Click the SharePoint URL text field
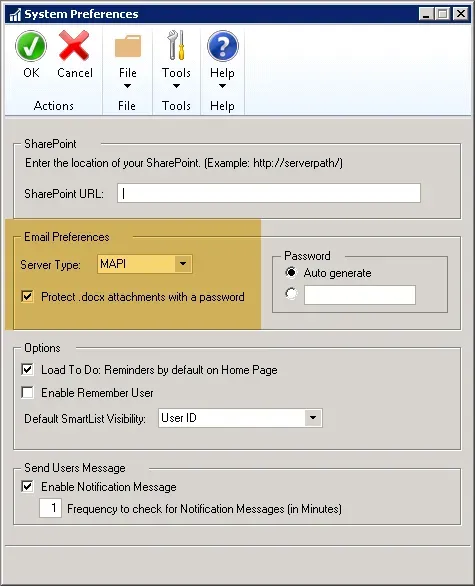 (x=269, y=193)
